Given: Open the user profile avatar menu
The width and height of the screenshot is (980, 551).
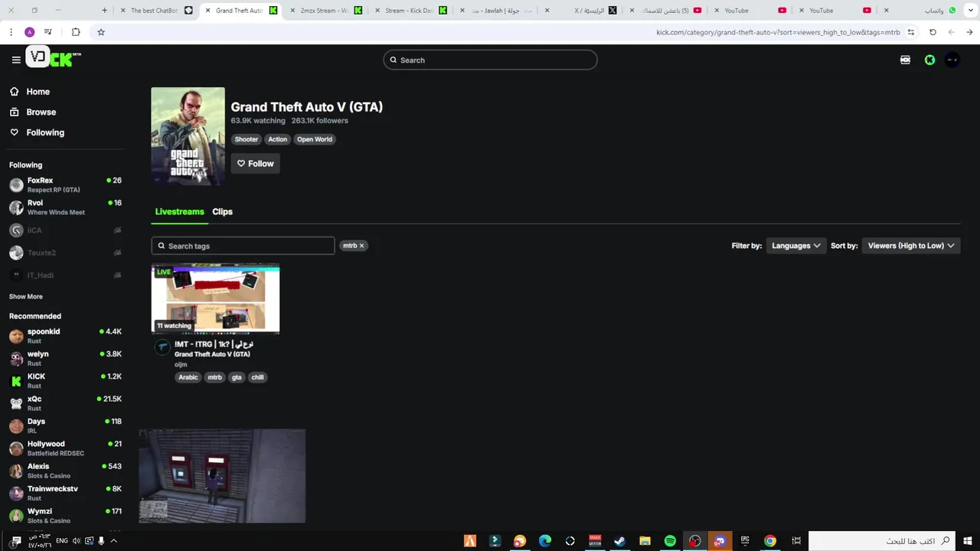Looking at the screenshot, I should coord(952,60).
